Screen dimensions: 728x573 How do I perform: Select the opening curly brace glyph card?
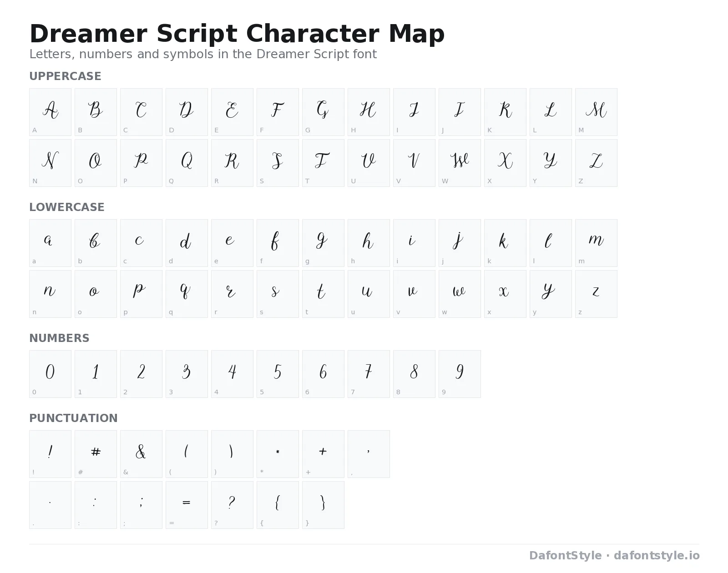click(278, 505)
